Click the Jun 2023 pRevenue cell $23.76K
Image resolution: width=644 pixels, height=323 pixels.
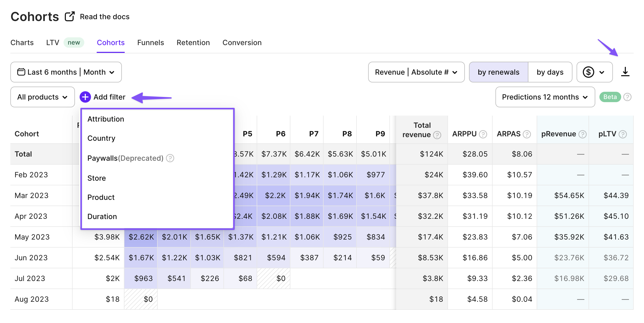tap(569, 258)
